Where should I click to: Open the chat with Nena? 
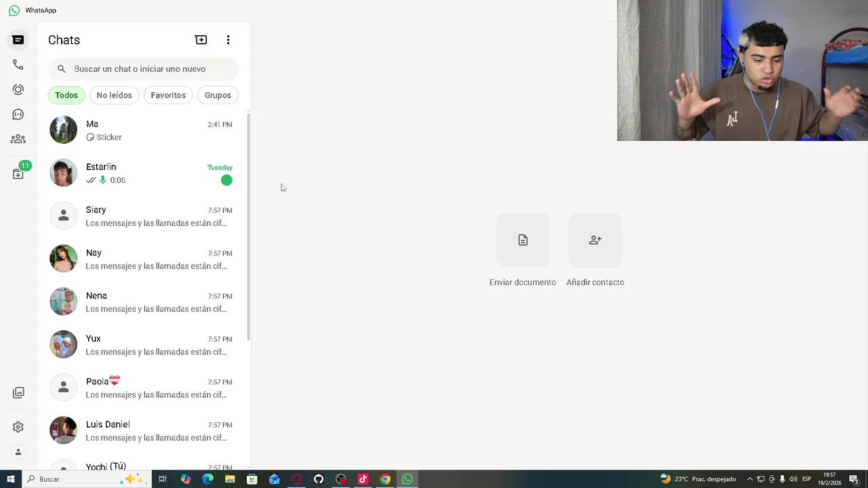click(141, 302)
